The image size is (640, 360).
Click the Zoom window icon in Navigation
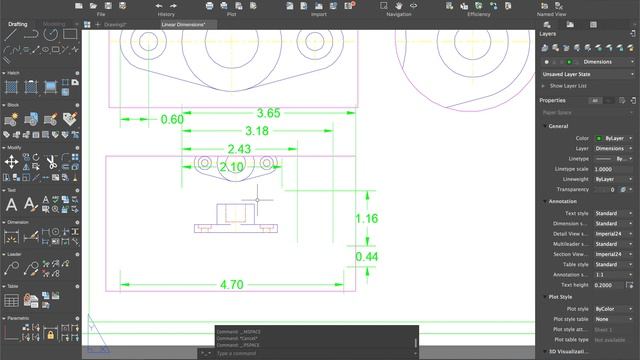tap(384, 6)
